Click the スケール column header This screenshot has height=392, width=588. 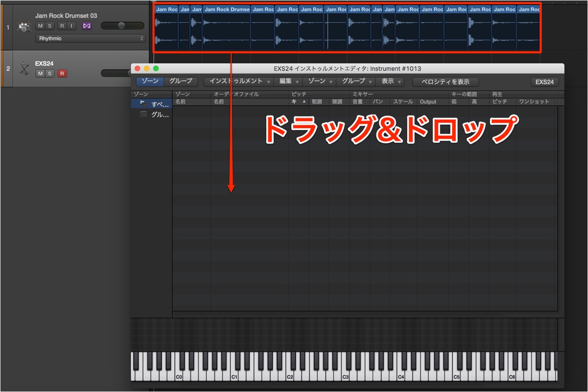pos(403,102)
